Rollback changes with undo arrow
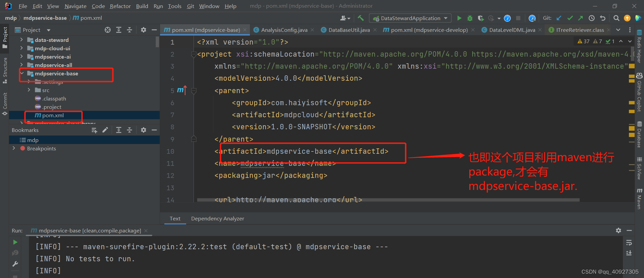Viewport: 644px width, 278px height. (x=603, y=18)
